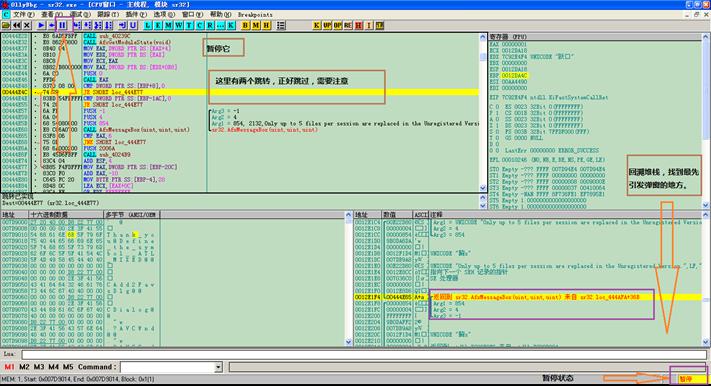Select the M3 command tab

coord(39,366)
